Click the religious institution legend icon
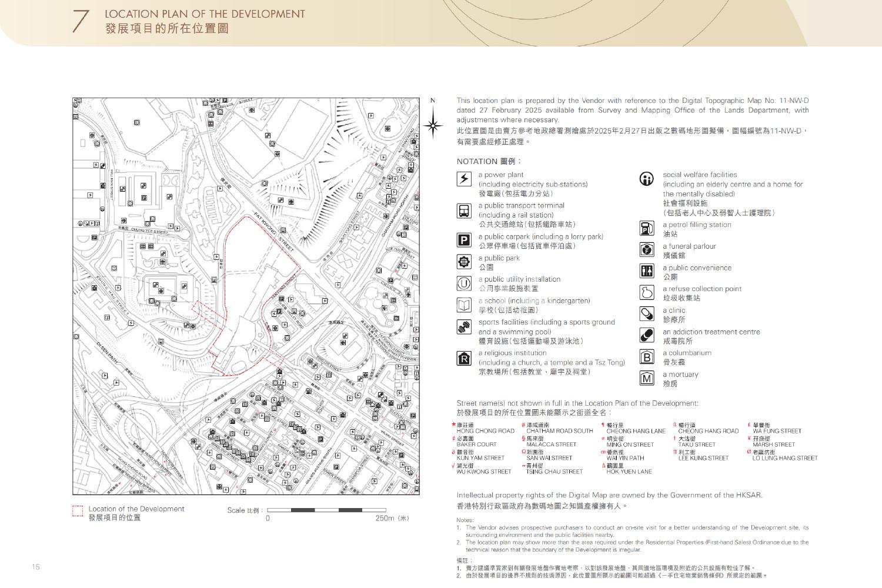This screenshot has height=588, width=882. [x=465, y=358]
